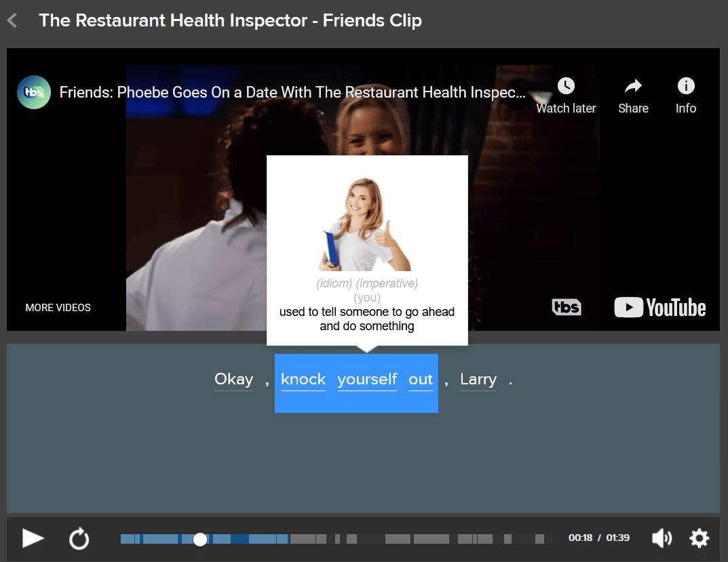Click the Watch later clock icon
Viewport: 728px width, 562px height.
click(566, 86)
